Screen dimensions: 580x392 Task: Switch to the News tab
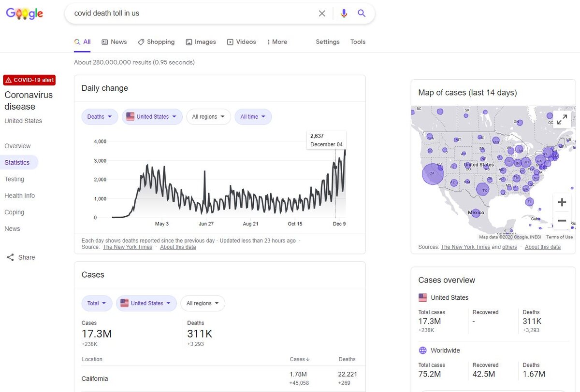click(114, 42)
